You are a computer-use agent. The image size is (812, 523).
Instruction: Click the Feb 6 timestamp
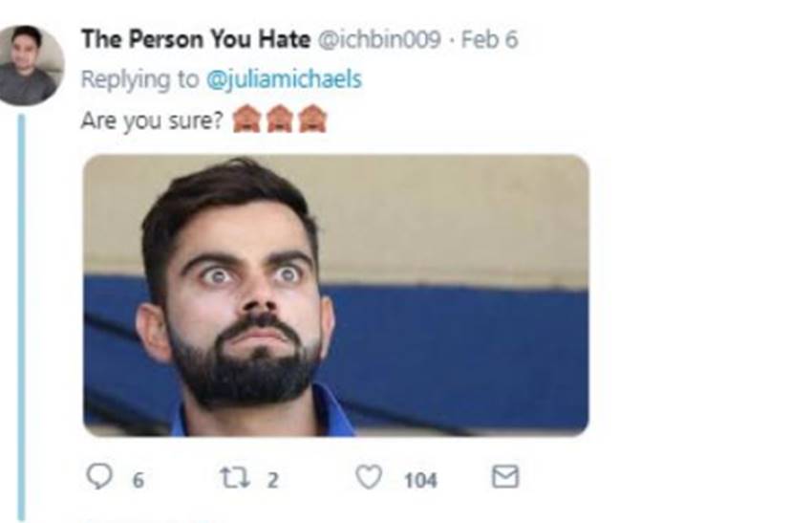(x=489, y=40)
